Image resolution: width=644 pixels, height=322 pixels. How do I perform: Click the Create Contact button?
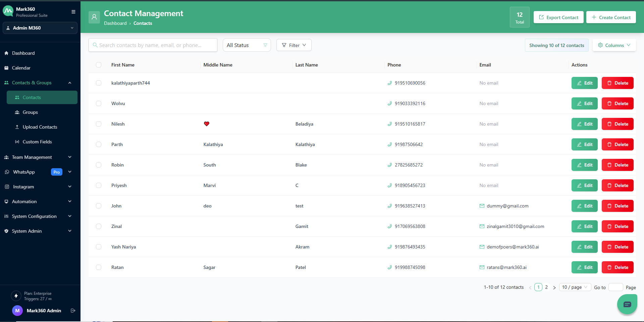(x=611, y=17)
